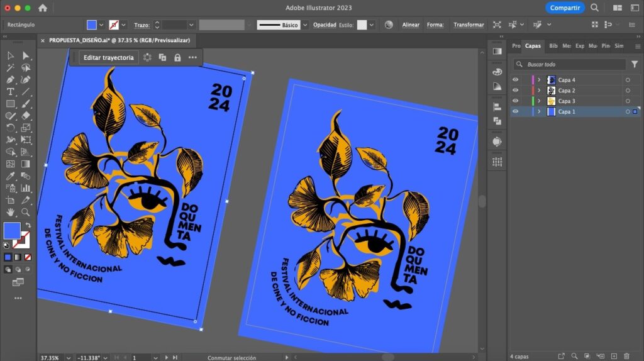Open the Home screen icon
644x361 pixels.
[43, 8]
